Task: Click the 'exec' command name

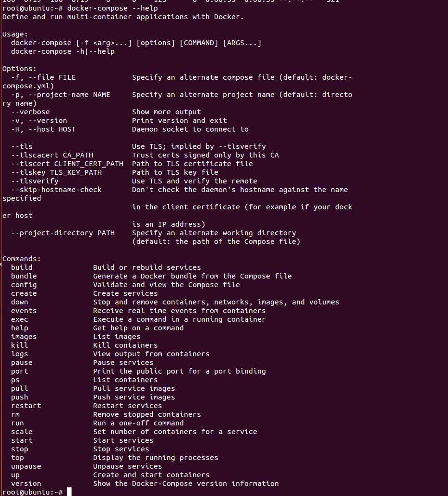Action: pyautogui.click(x=19, y=319)
